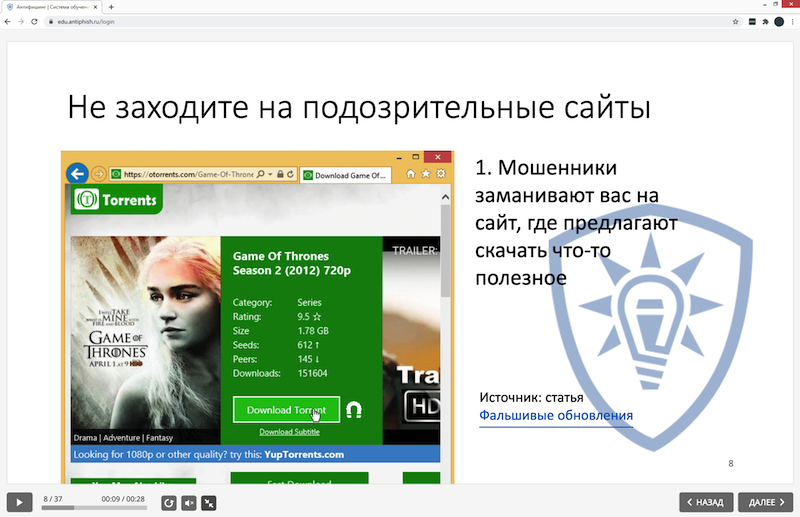Open the Chrome profile avatar

click(x=779, y=21)
